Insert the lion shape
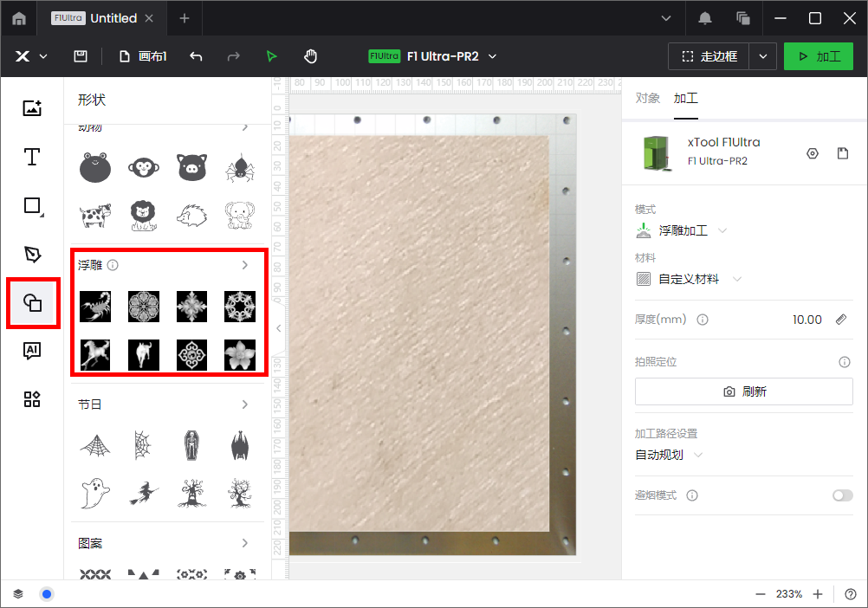868x608 pixels. pos(144,215)
